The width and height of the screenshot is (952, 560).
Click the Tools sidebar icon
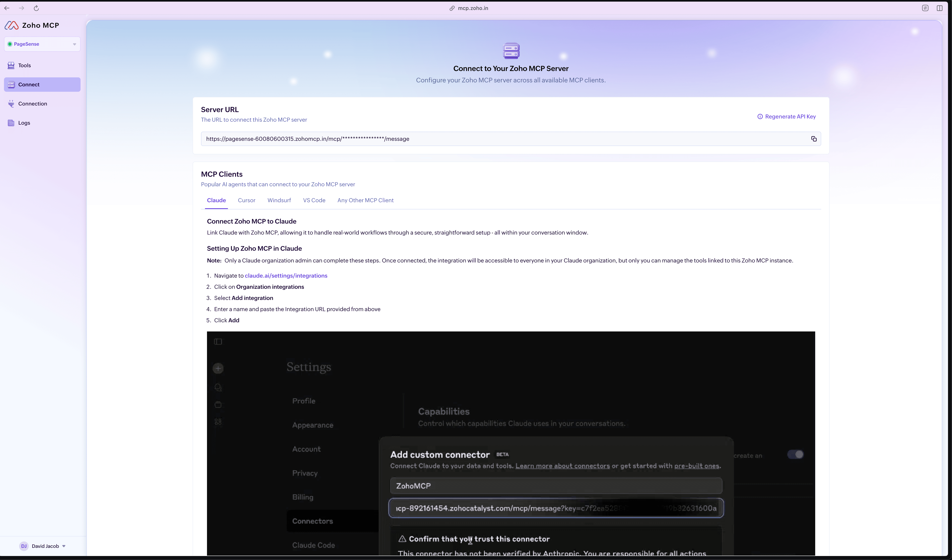(x=11, y=65)
